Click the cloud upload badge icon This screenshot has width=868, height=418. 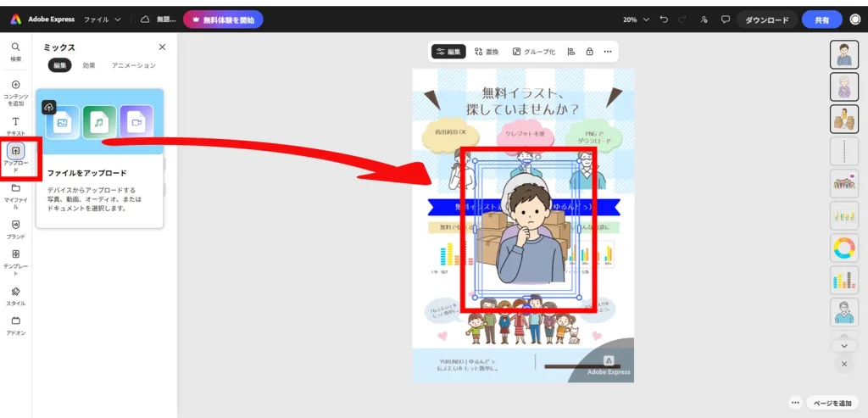(48, 108)
